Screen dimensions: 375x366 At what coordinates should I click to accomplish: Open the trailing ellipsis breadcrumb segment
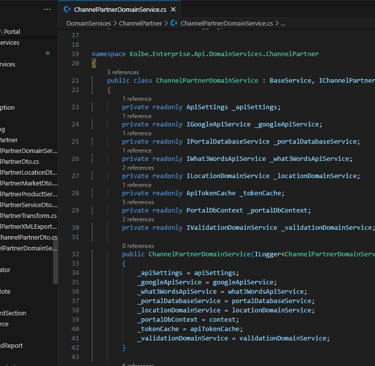click(x=283, y=24)
